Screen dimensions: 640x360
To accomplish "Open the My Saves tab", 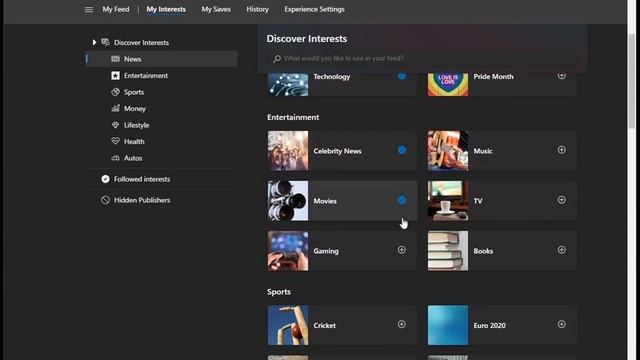I will 216,9.
